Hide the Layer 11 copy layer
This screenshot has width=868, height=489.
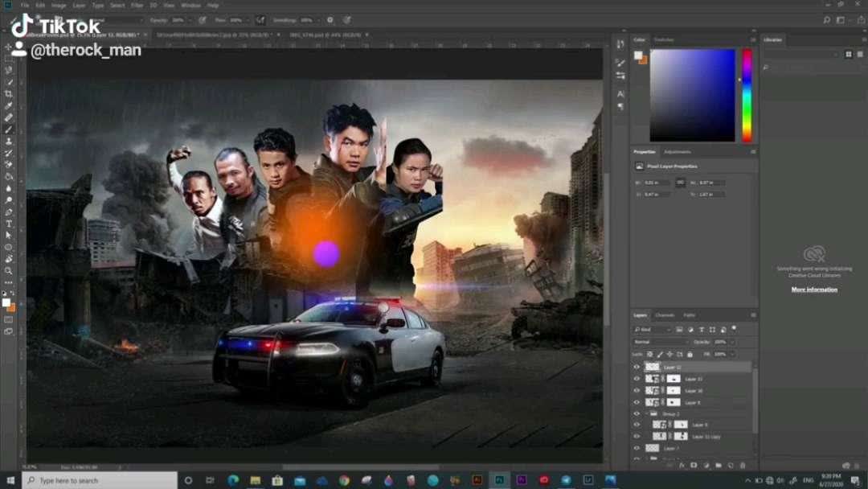click(636, 435)
